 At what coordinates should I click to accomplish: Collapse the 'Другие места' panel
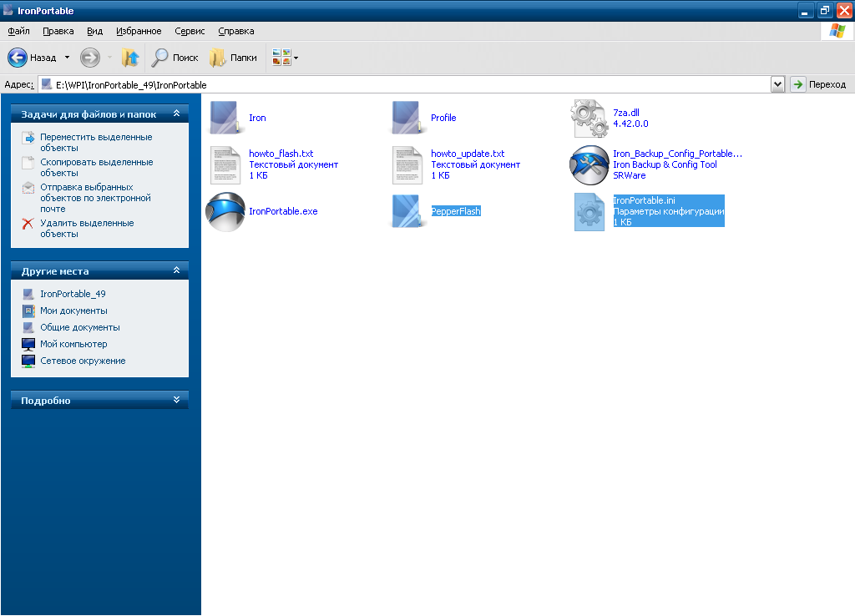tap(176, 271)
